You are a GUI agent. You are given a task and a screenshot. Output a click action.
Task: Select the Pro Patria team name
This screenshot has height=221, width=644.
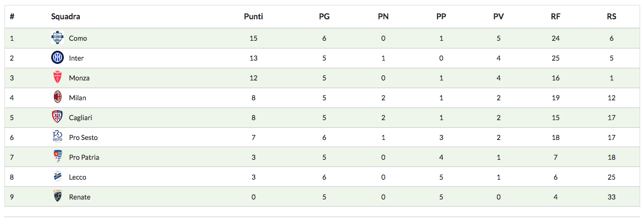(x=84, y=158)
